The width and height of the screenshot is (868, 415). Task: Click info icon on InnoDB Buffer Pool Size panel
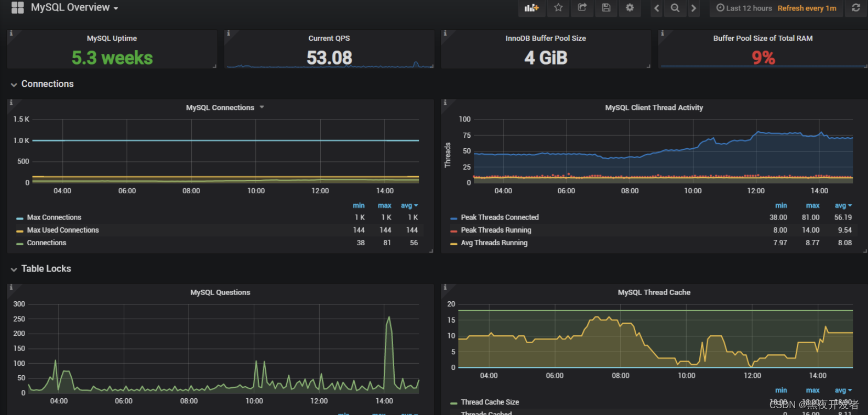pos(445,33)
